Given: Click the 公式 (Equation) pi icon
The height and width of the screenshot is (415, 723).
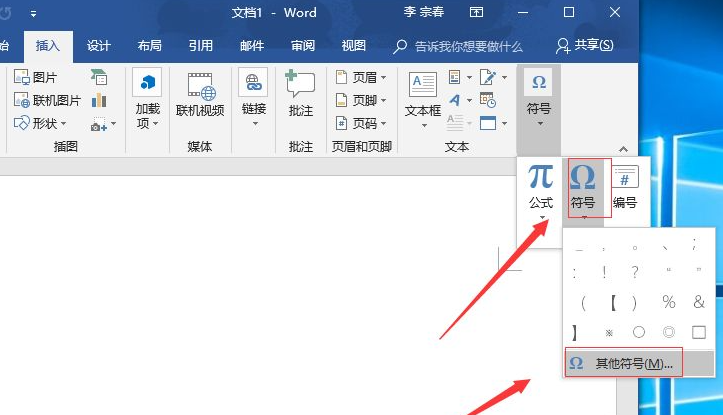Looking at the screenshot, I should [540, 178].
